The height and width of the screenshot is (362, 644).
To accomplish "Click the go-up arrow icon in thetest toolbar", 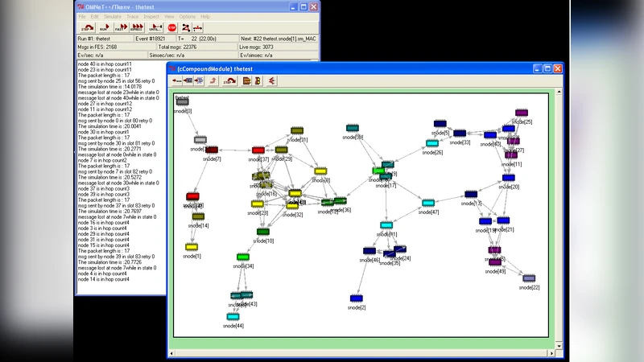I will tap(213, 81).
